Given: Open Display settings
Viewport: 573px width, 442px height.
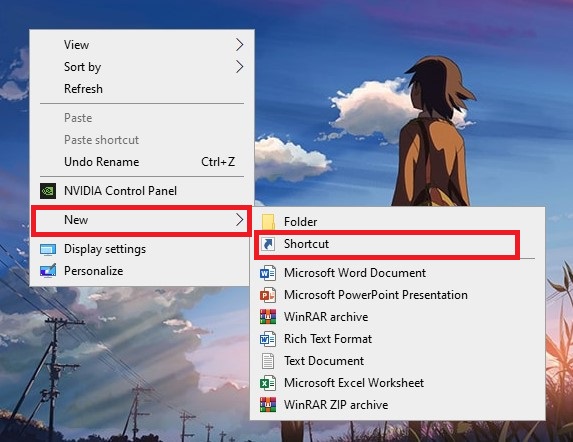Looking at the screenshot, I should tap(142, 249).
